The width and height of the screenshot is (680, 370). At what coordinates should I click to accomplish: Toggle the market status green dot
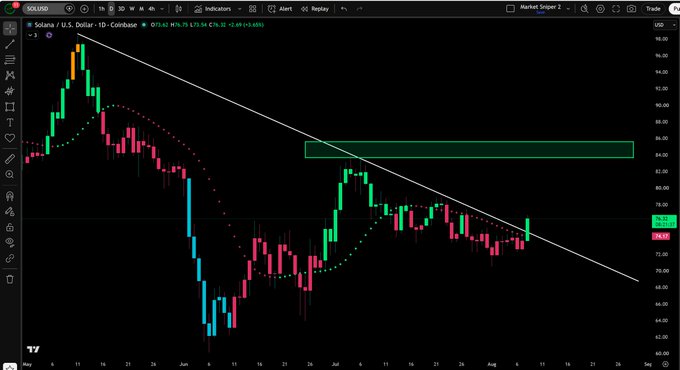tap(144, 25)
